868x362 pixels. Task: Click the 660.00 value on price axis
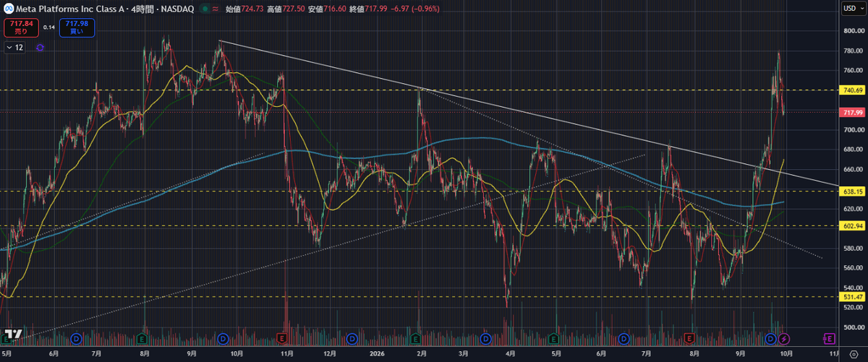854,170
